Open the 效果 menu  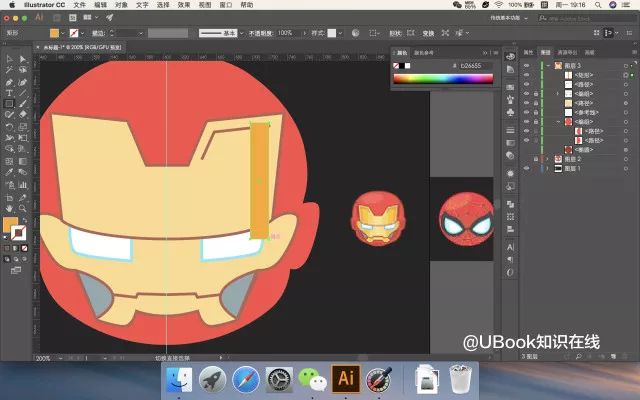point(184,5)
